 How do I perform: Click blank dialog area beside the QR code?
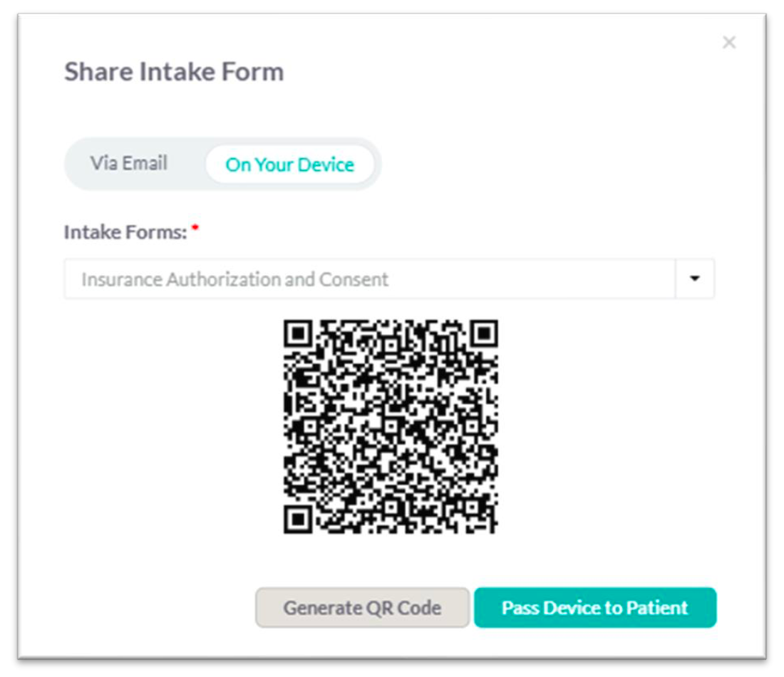606,428
